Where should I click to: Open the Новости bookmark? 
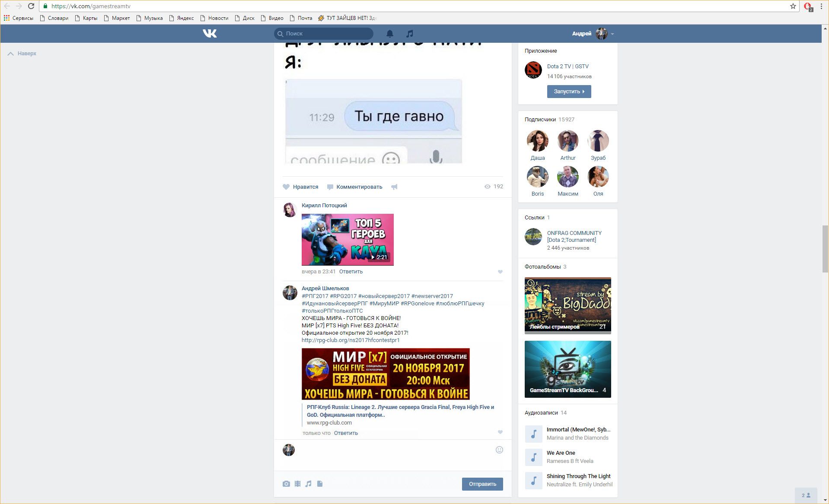click(214, 18)
